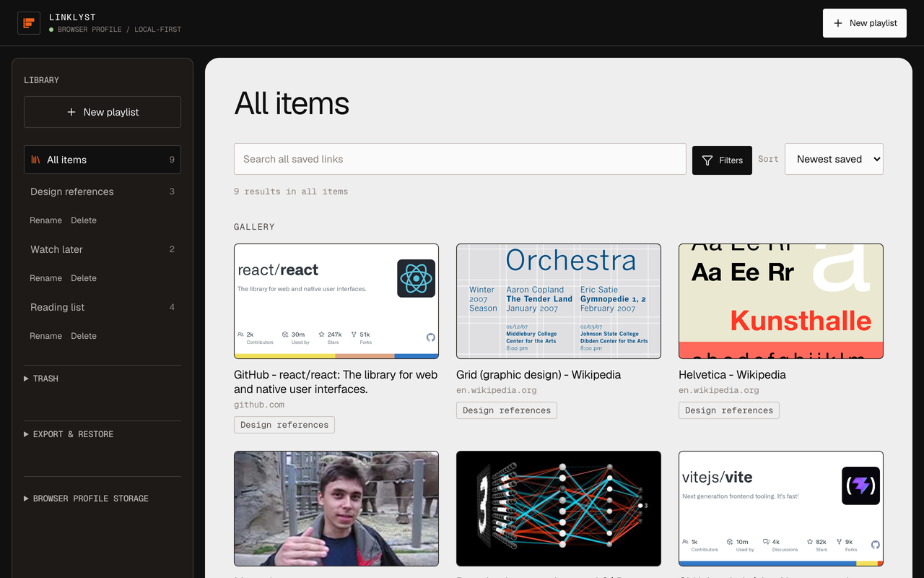
Task: Rename the Reading list playlist
Action: click(46, 336)
